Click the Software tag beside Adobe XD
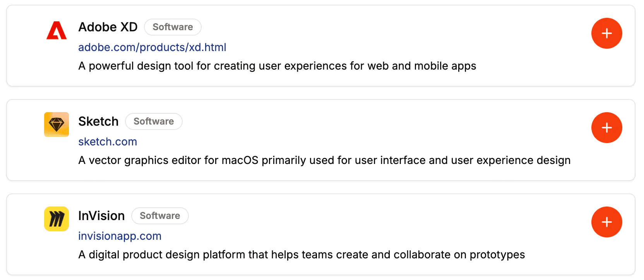Screen dimensions: 644x280 click(x=173, y=27)
